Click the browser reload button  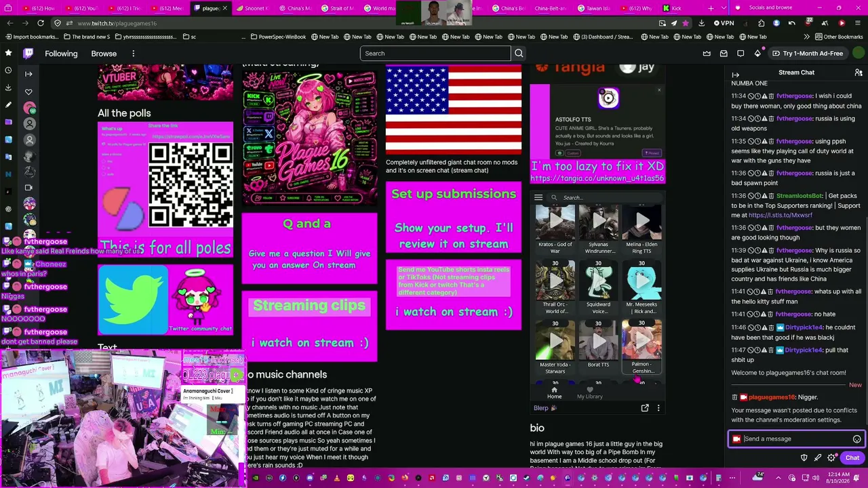coord(41,23)
